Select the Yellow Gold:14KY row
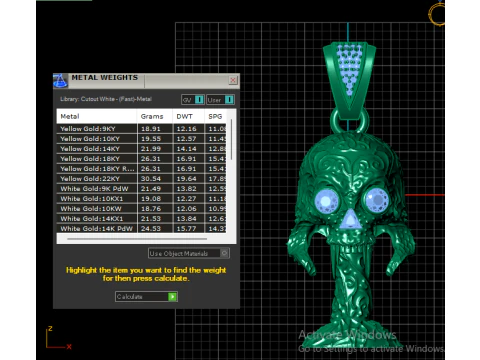The height and width of the screenshot is (360, 480). point(142,149)
